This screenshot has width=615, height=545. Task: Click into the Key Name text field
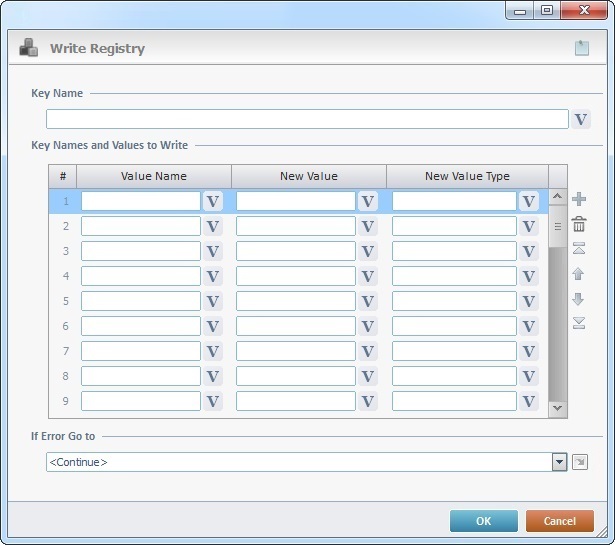pyautogui.click(x=306, y=119)
